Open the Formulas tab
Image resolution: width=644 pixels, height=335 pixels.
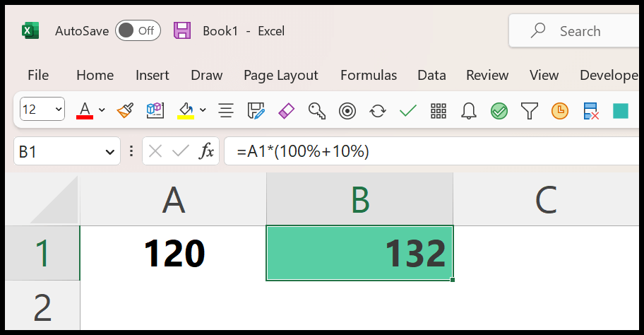pos(369,75)
